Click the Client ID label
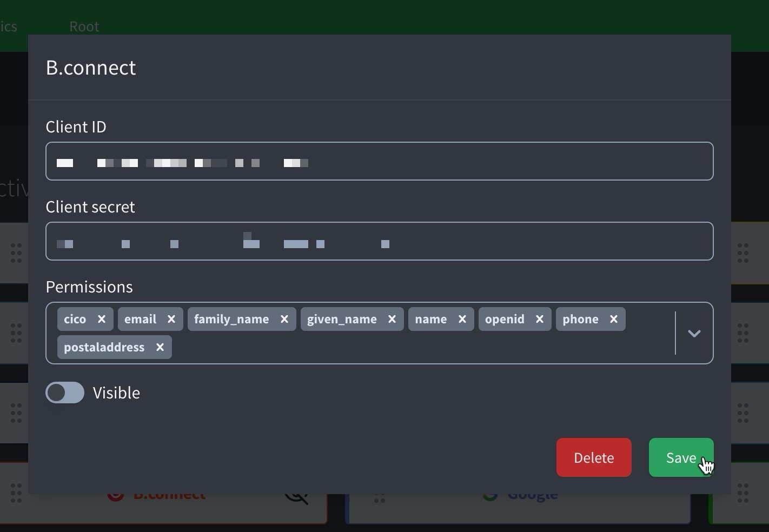The width and height of the screenshot is (769, 532). [x=76, y=127]
